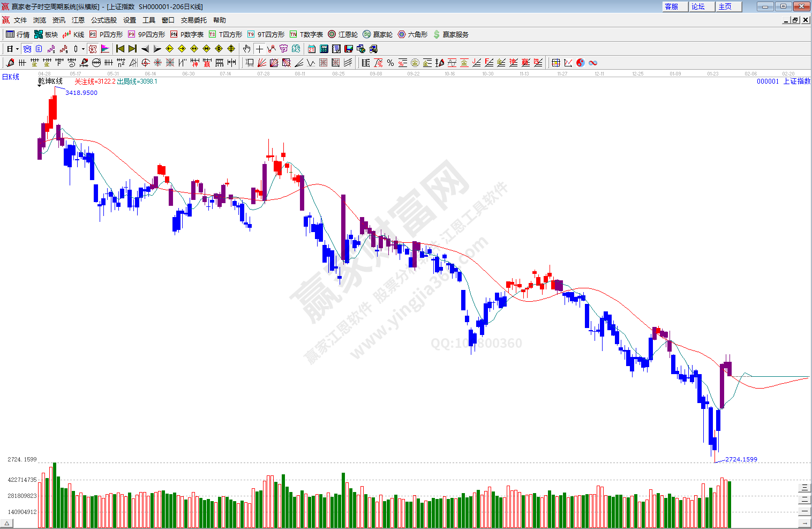This screenshot has width=812, height=529.
Task: Open the calculator icon in toolbar
Action: 324,49
